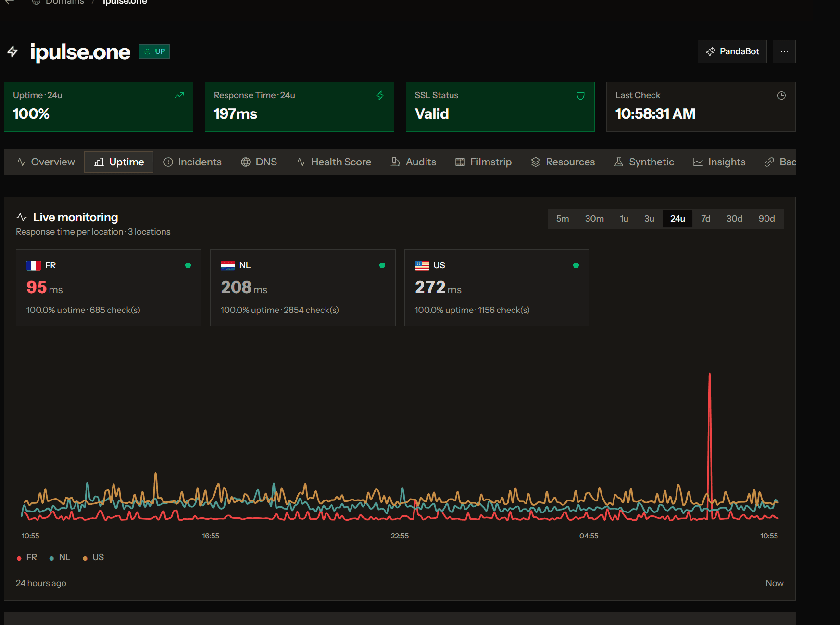Click the SSL Status Valid card
The height and width of the screenshot is (625, 840).
tap(500, 107)
